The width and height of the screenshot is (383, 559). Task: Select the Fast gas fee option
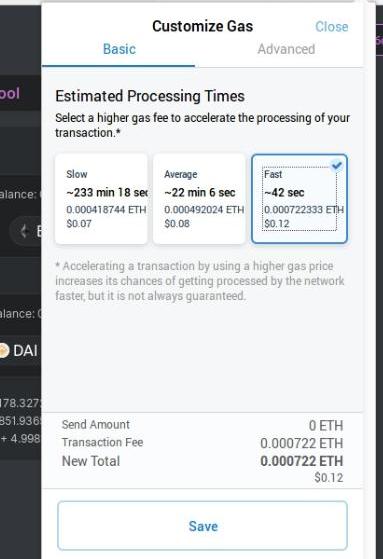(x=300, y=199)
